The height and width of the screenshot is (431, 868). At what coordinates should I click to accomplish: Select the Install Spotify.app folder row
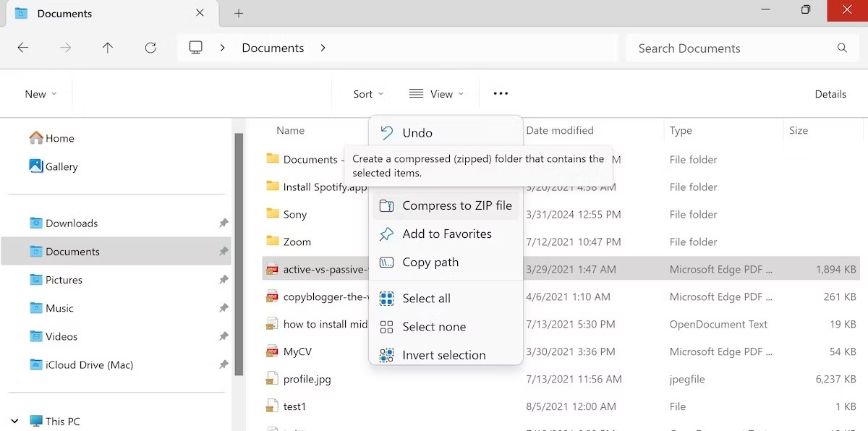pos(561,187)
